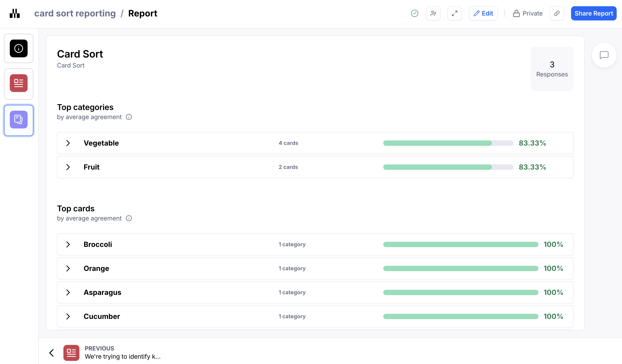
Task: Enter fullscreen with the expand arrows icon
Action: coord(454,13)
